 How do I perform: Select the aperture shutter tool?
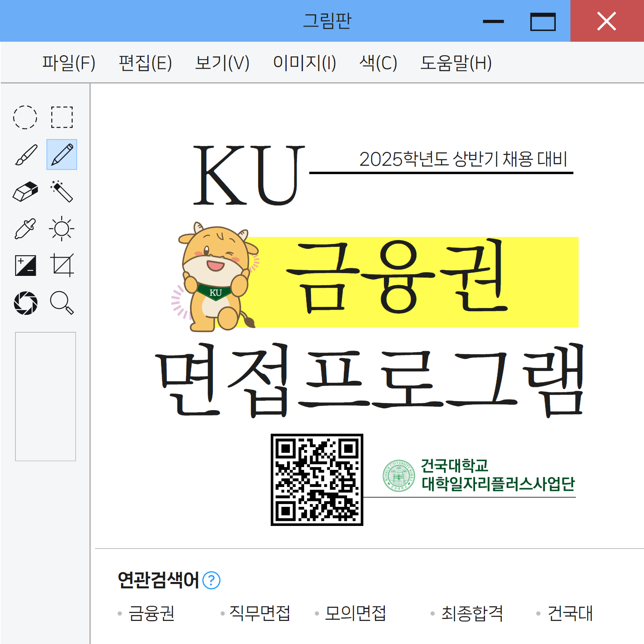pyautogui.click(x=25, y=303)
